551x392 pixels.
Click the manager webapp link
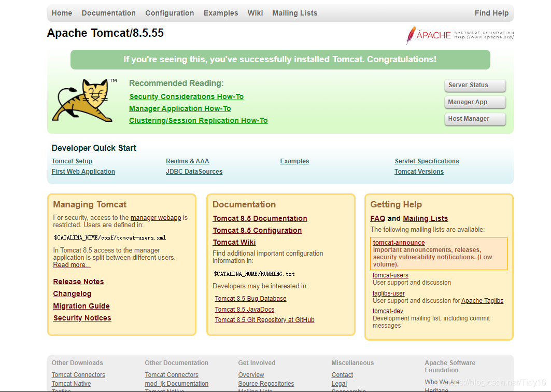[156, 218]
